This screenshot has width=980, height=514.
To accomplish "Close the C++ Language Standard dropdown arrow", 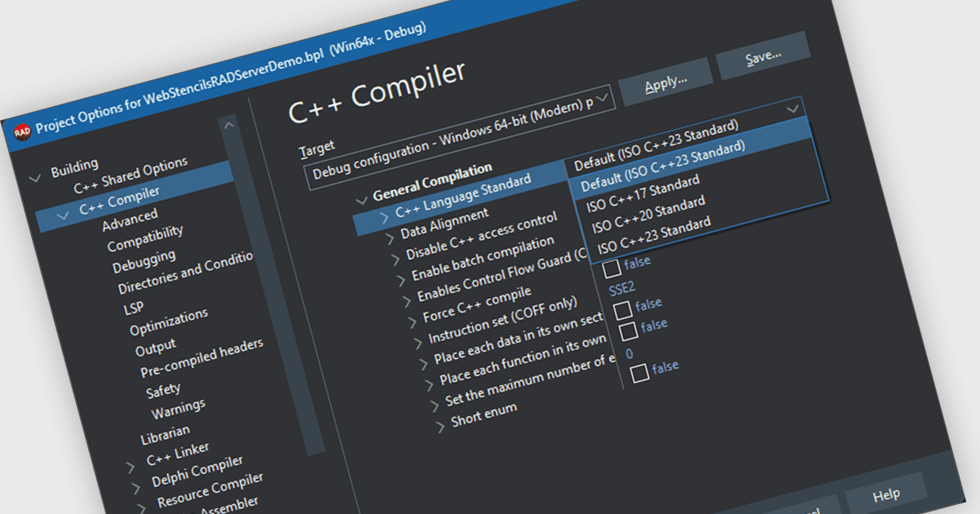I will tap(791, 109).
